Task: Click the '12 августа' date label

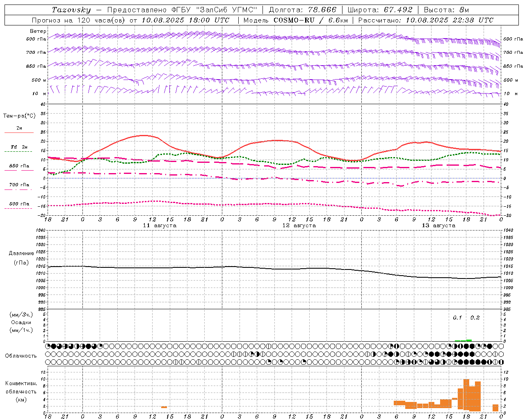Action: pyautogui.click(x=299, y=226)
